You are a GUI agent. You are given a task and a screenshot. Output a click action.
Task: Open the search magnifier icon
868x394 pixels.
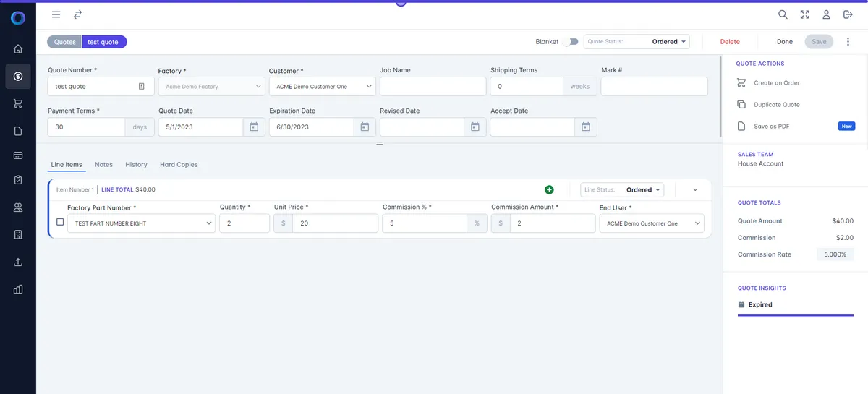click(783, 14)
